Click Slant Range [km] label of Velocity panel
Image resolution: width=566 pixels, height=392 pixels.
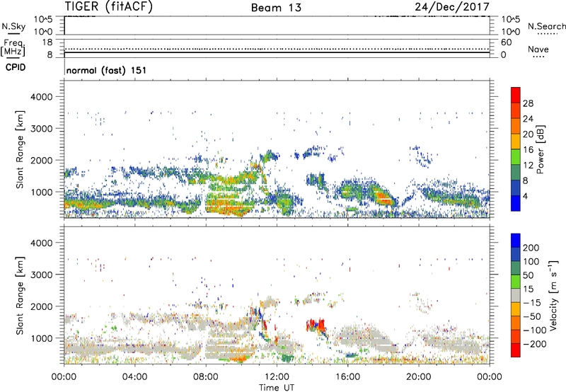(x=20, y=295)
